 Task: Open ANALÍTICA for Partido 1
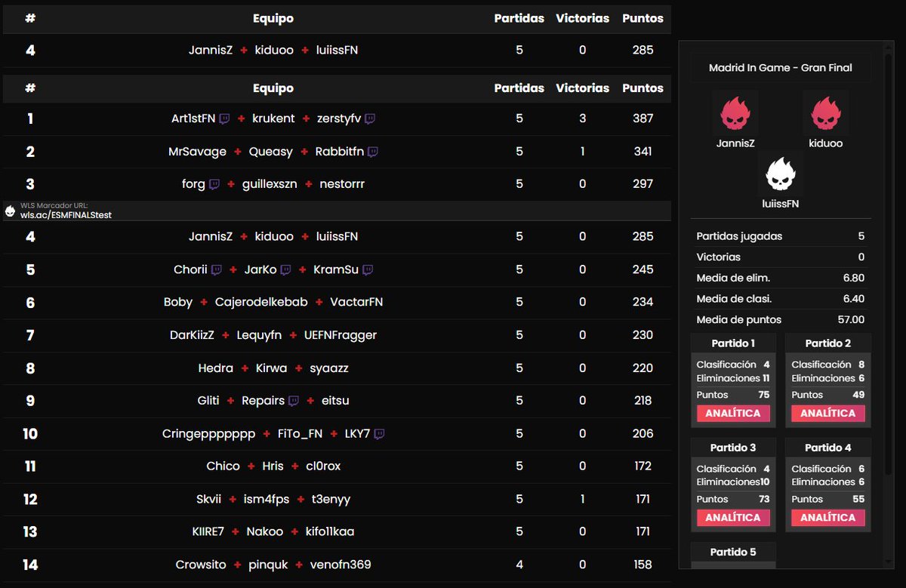click(733, 414)
